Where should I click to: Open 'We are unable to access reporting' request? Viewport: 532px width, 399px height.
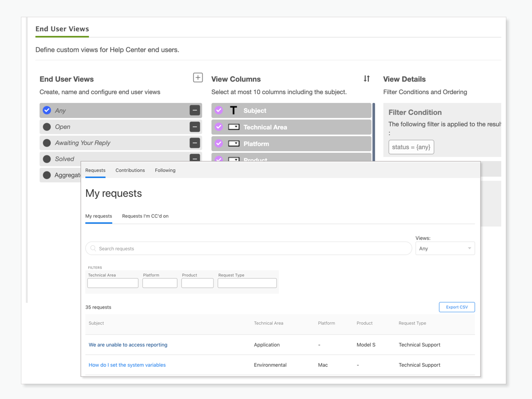128,345
